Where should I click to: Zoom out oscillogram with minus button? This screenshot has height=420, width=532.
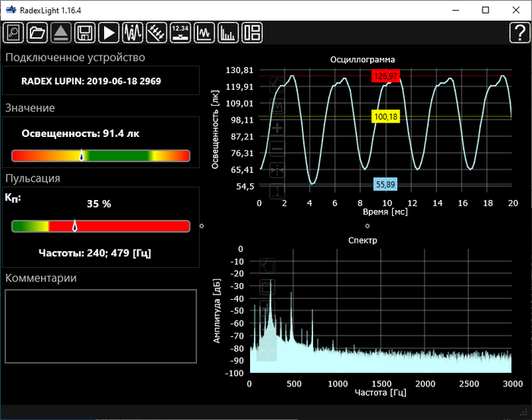(277, 148)
